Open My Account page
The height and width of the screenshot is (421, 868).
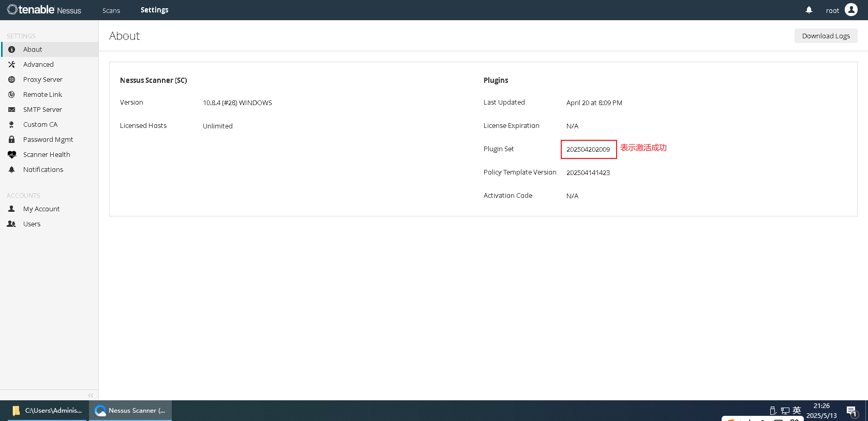click(x=49, y=209)
